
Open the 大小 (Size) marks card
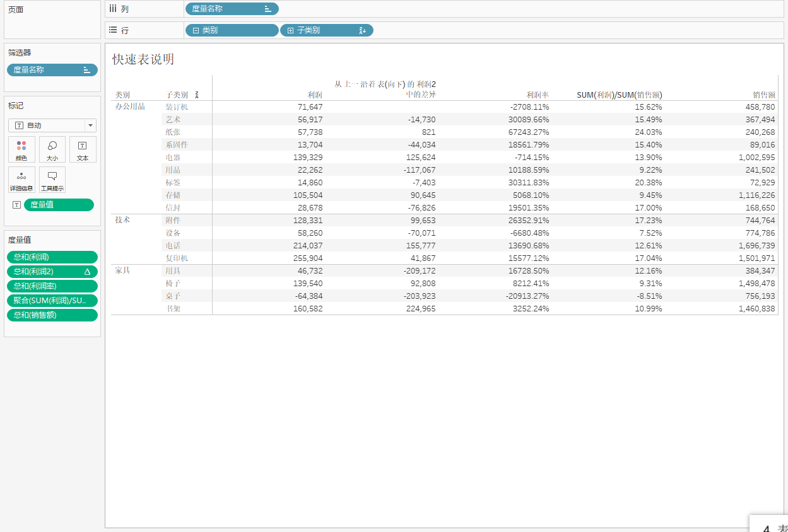pos(52,149)
